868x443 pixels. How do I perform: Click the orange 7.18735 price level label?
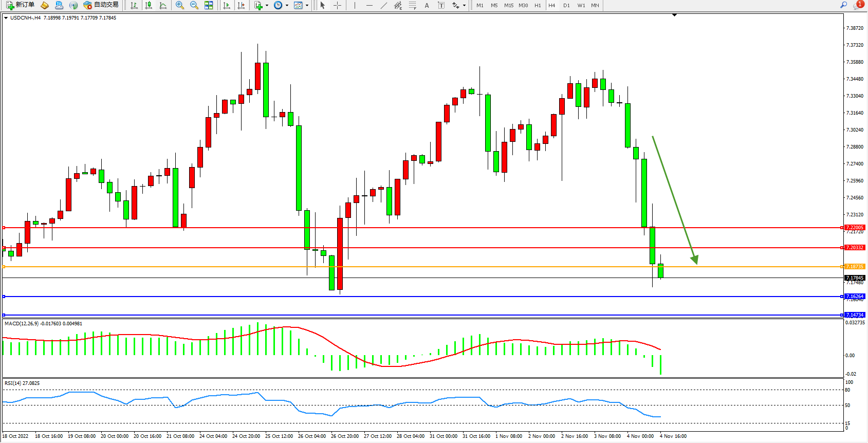click(x=855, y=267)
